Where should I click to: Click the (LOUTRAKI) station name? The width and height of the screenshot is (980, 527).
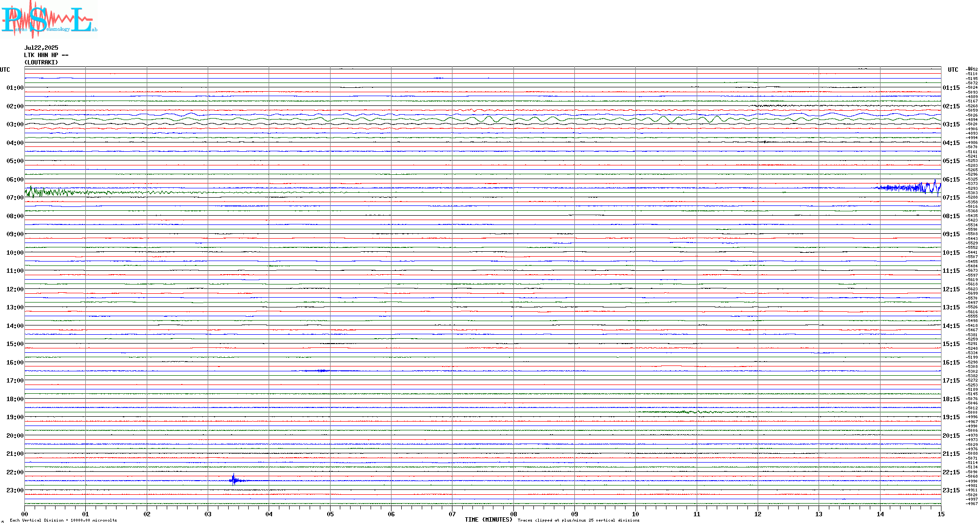41,62
